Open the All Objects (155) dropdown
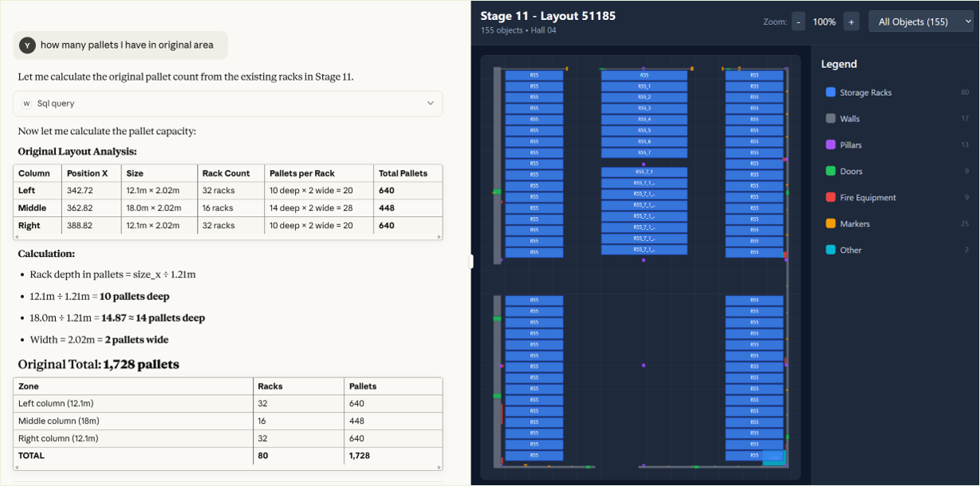The width and height of the screenshot is (980, 486). [920, 22]
